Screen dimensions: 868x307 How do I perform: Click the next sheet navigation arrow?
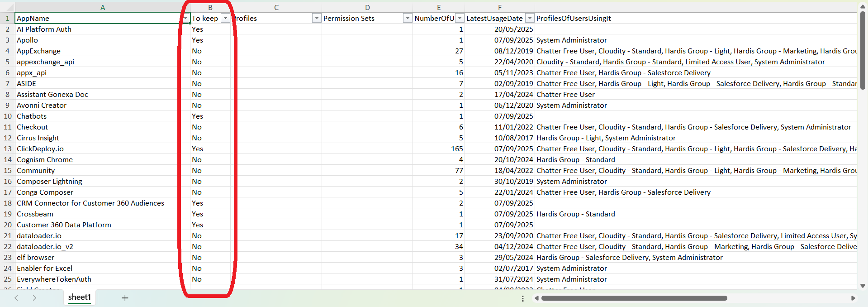(34, 298)
